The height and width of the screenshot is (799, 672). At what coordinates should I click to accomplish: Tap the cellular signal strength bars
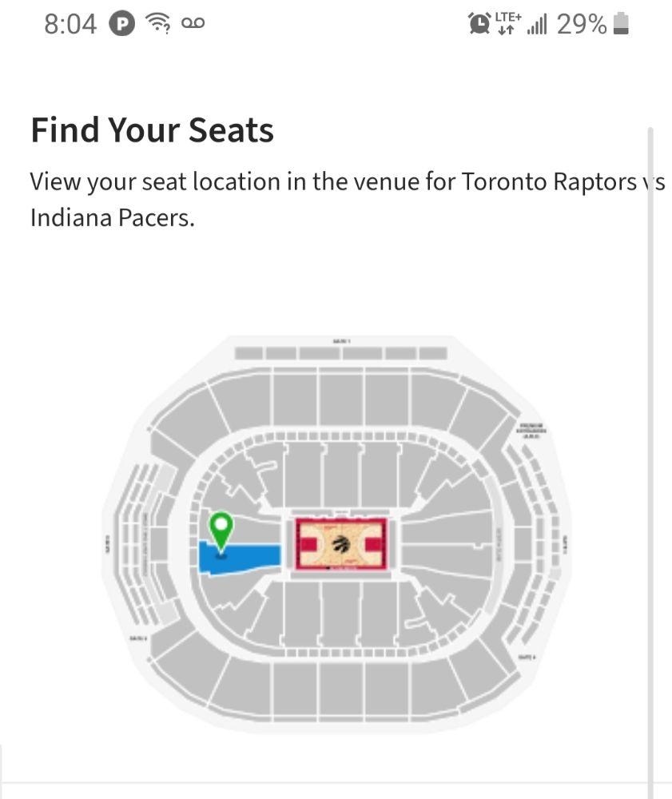click(x=537, y=25)
